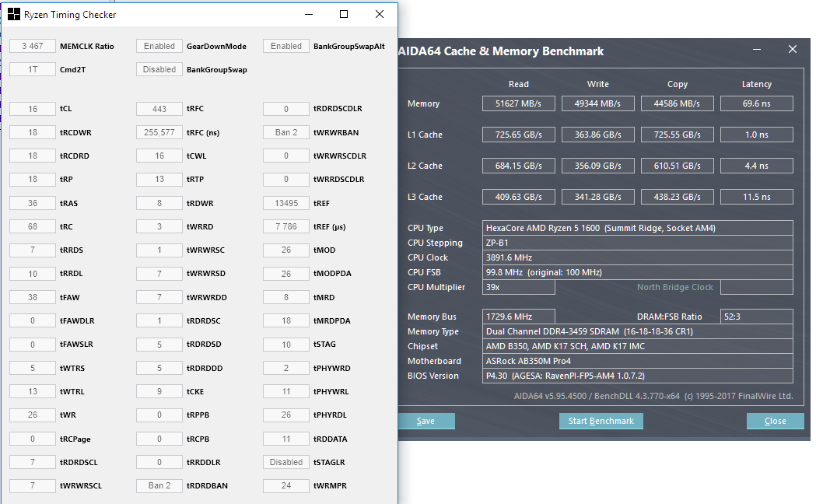Select the tRFC value showing 443
816x504 pixels.
[x=159, y=109]
